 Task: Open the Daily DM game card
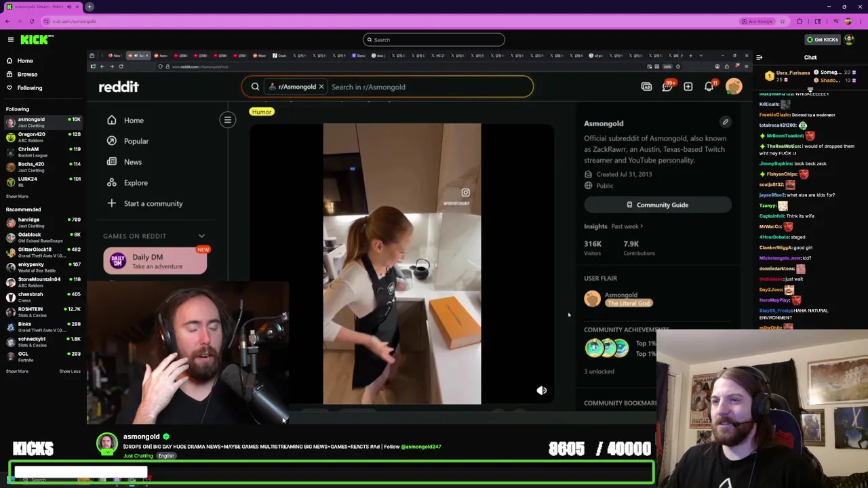(x=155, y=261)
